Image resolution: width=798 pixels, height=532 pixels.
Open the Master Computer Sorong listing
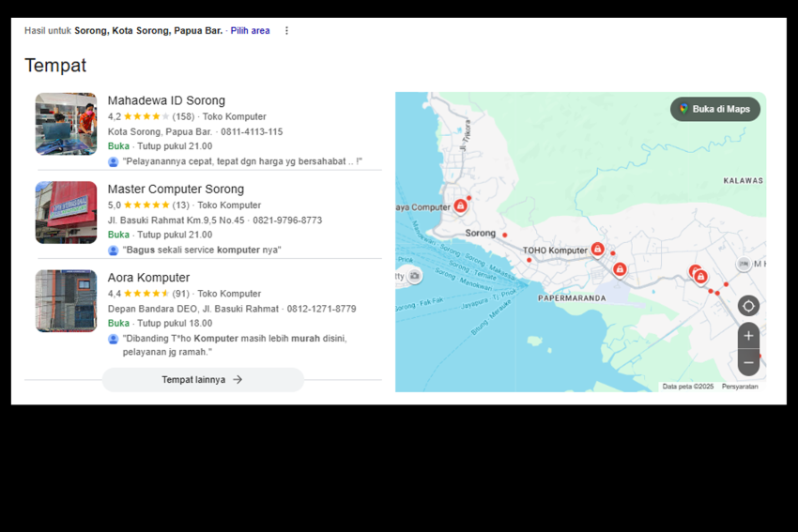point(176,190)
